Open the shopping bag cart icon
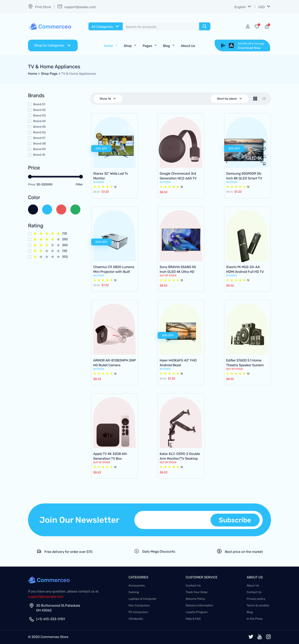The height and width of the screenshot is (644, 299). tap(267, 26)
